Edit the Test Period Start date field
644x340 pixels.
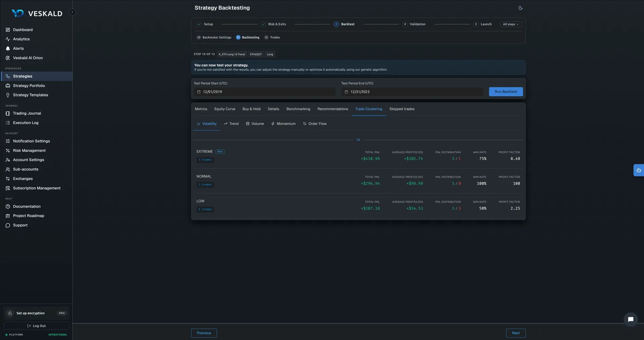click(x=265, y=92)
